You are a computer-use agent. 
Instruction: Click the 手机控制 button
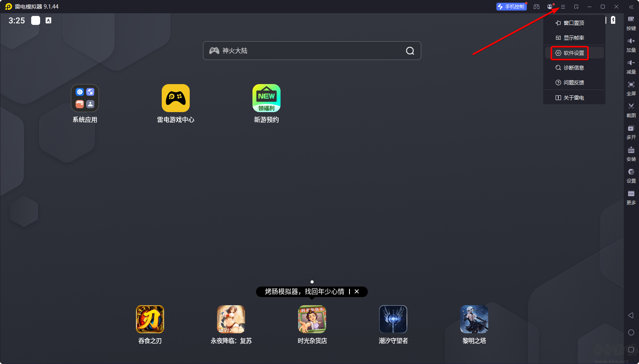pos(511,7)
